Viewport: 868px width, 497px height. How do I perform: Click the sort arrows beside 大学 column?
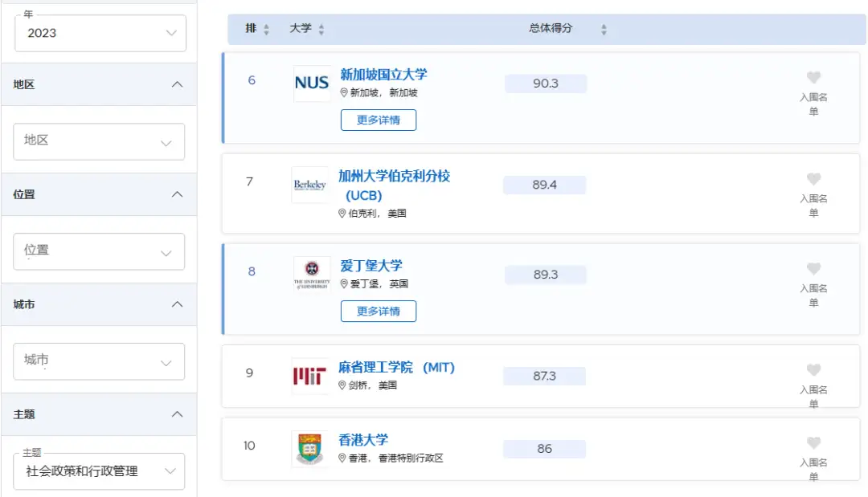pyautogui.click(x=321, y=30)
